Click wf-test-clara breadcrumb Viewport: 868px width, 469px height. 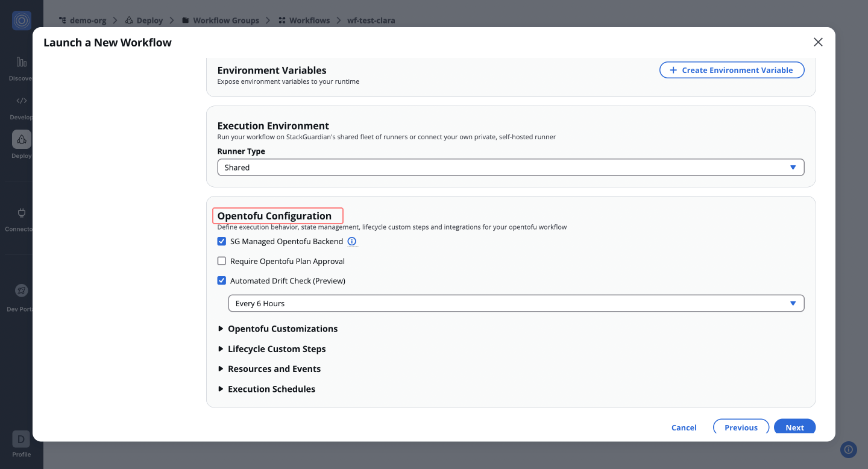pos(371,20)
